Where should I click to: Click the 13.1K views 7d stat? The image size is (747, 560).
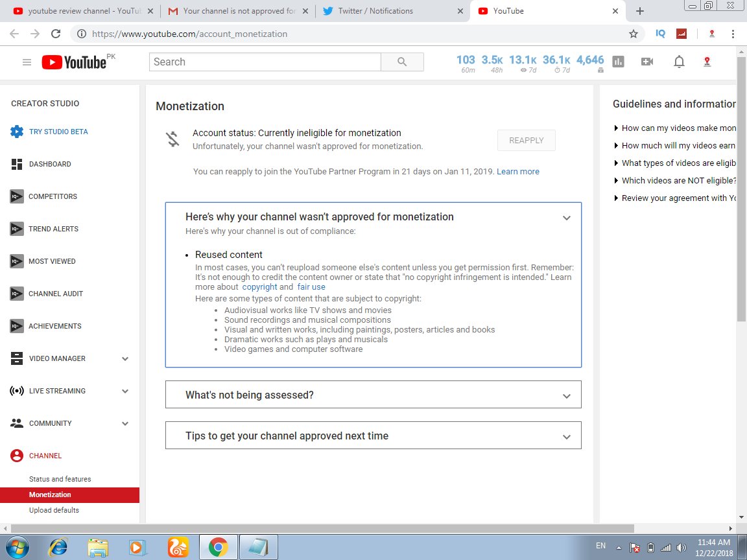click(x=523, y=63)
